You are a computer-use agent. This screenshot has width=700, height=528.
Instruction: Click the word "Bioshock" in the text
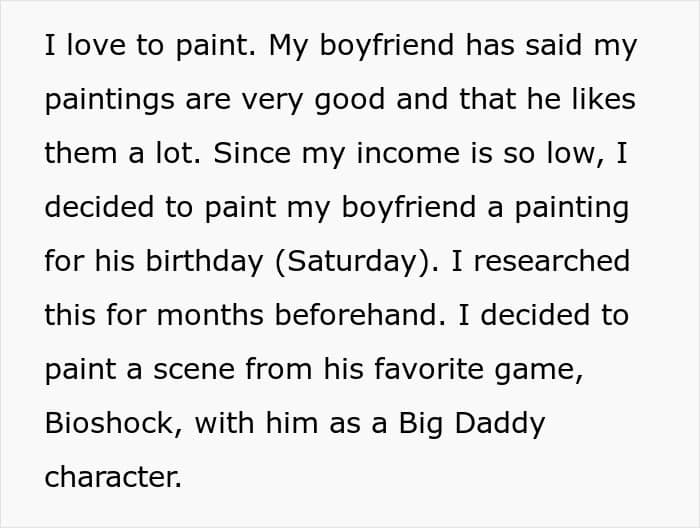tap(110, 423)
